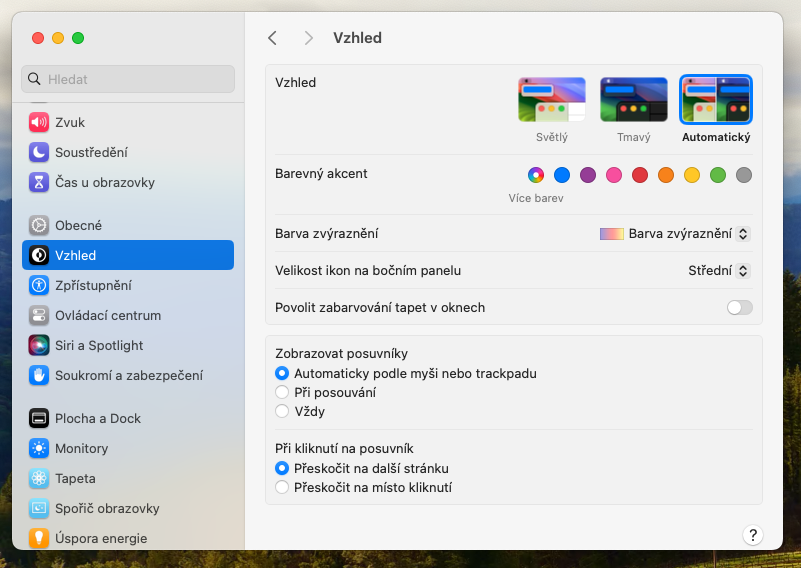Select Přeskočit na místo kliknutí
Screen dimensions: 801x568
click(282, 487)
